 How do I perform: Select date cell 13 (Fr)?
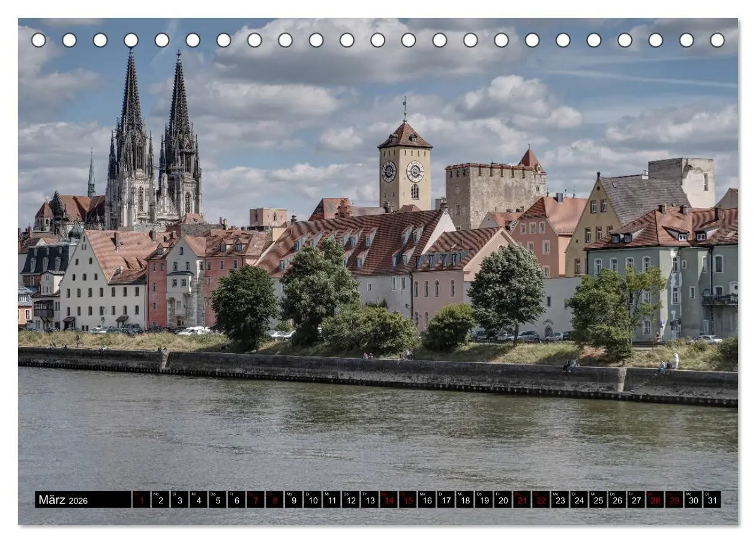point(370,500)
